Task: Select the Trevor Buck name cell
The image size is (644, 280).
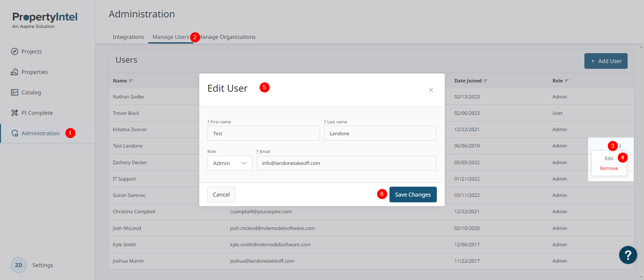Action: [x=126, y=113]
